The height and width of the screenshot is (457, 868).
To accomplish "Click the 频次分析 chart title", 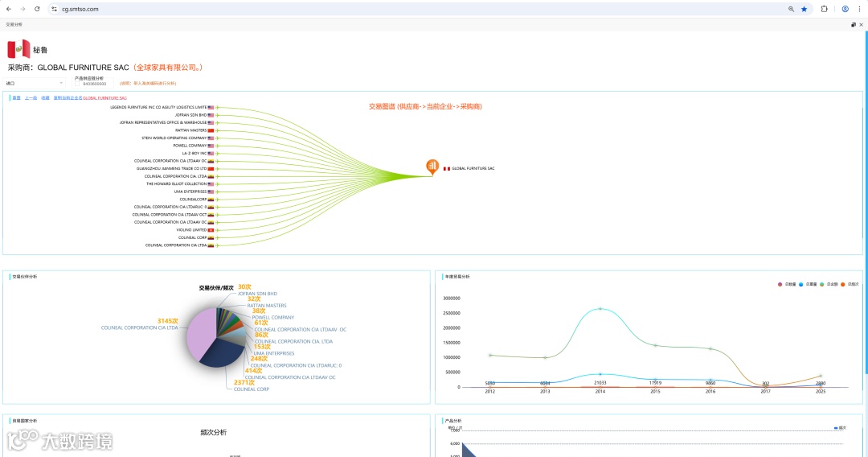I will [213, 433].
